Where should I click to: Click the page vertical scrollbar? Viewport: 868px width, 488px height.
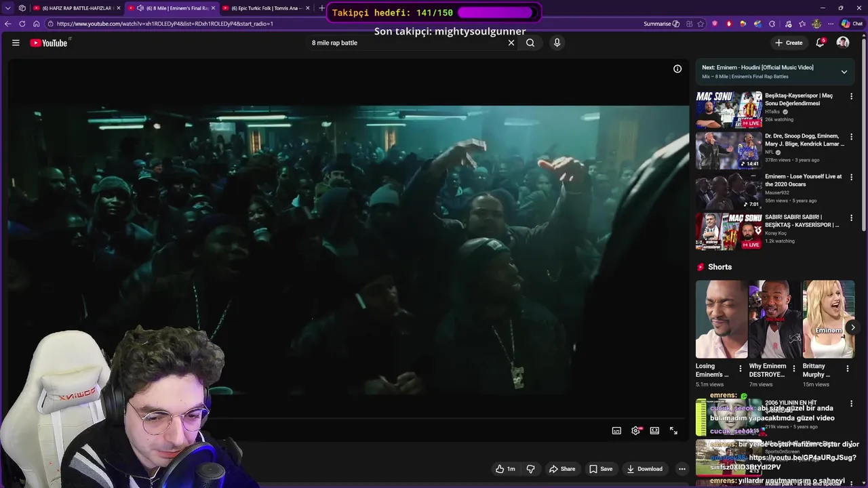coord(864,136)
